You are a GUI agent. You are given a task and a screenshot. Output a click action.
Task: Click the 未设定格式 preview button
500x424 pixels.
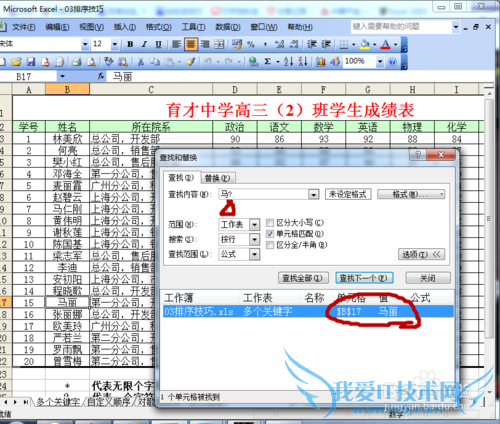pos(348,194)
